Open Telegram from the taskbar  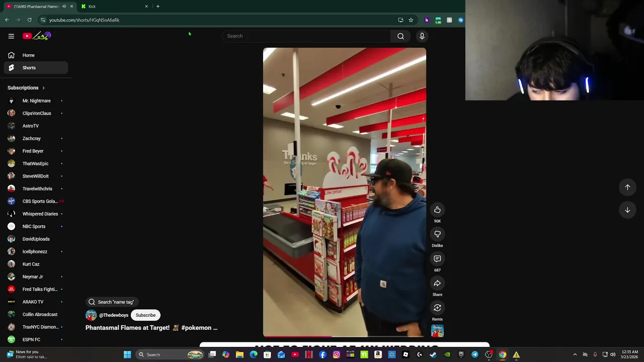point(475,354)
